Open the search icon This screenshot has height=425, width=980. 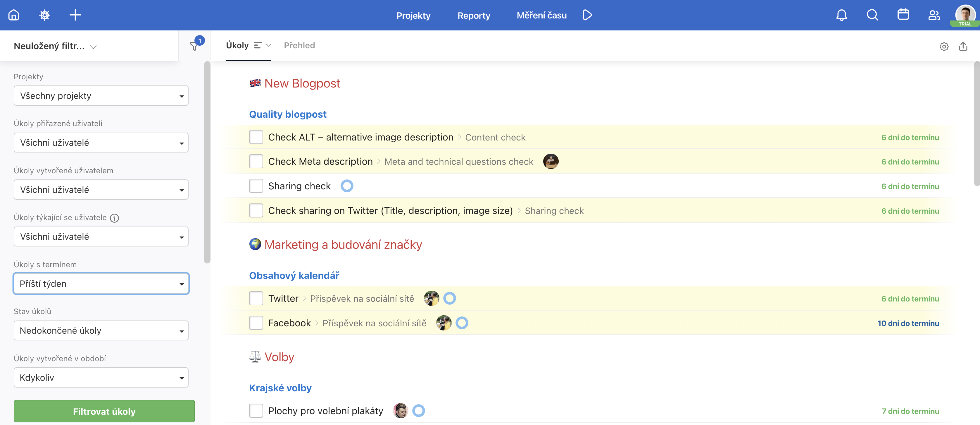pos(871,14)
